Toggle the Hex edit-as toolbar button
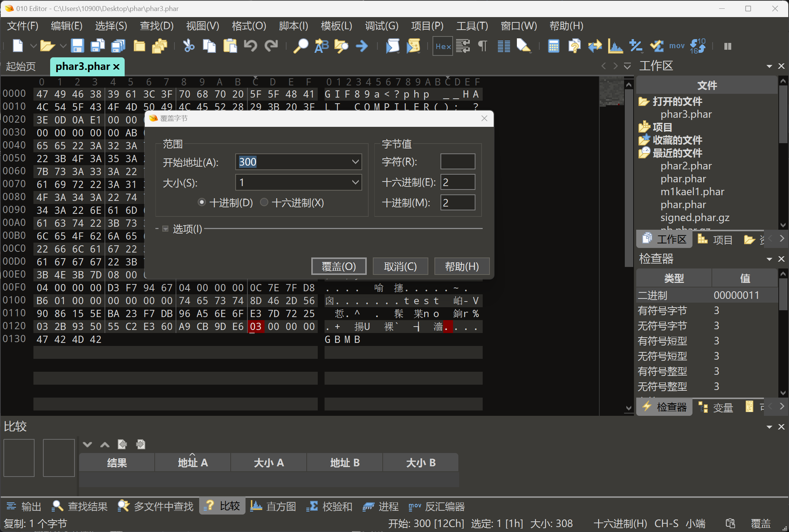The height and width of the screenshot is (532, 789). pos(443,46)
